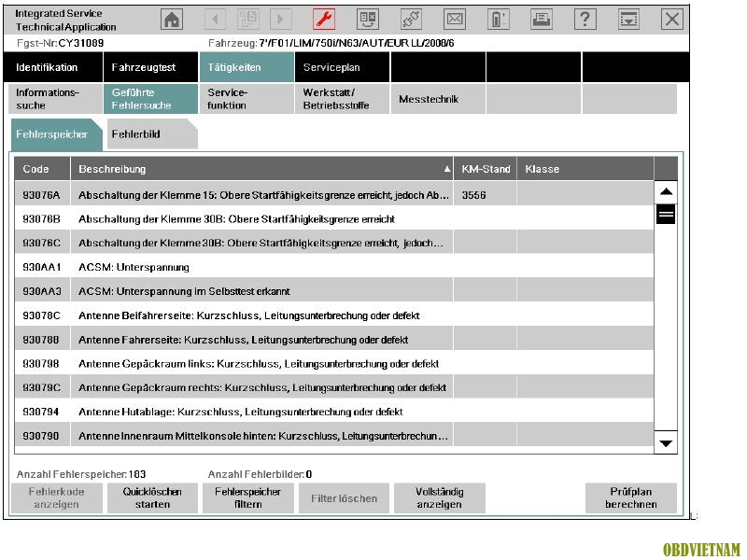Select the Antenne Hutablage fault row
This screenshot has width=747, height=560.
pyautogui.click(x=334, y=412)
